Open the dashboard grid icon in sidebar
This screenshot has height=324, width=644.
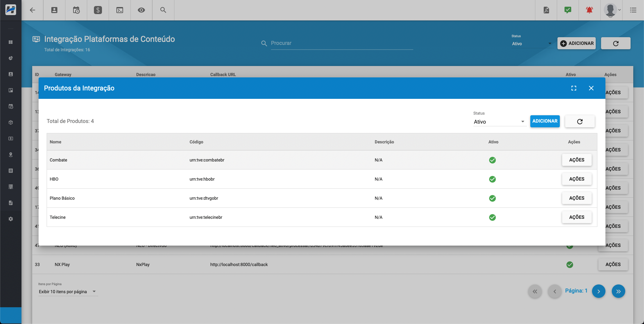click(11, 42)
